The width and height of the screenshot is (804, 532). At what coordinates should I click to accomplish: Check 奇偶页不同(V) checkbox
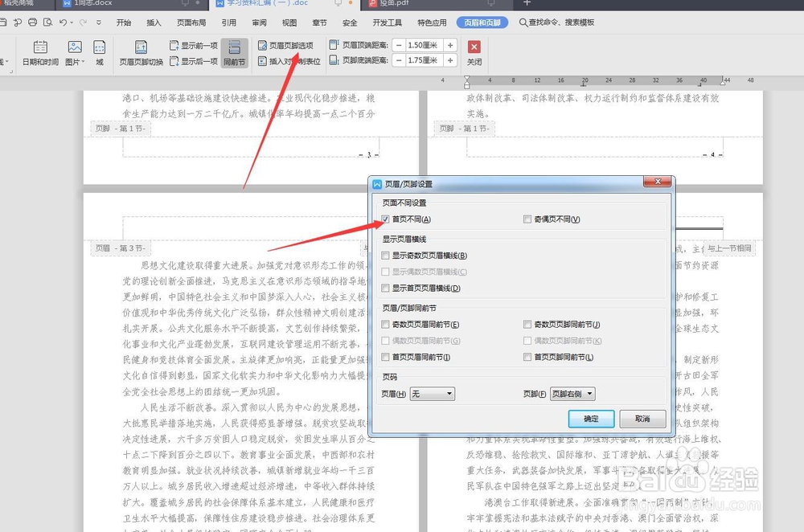coord(527,219)
